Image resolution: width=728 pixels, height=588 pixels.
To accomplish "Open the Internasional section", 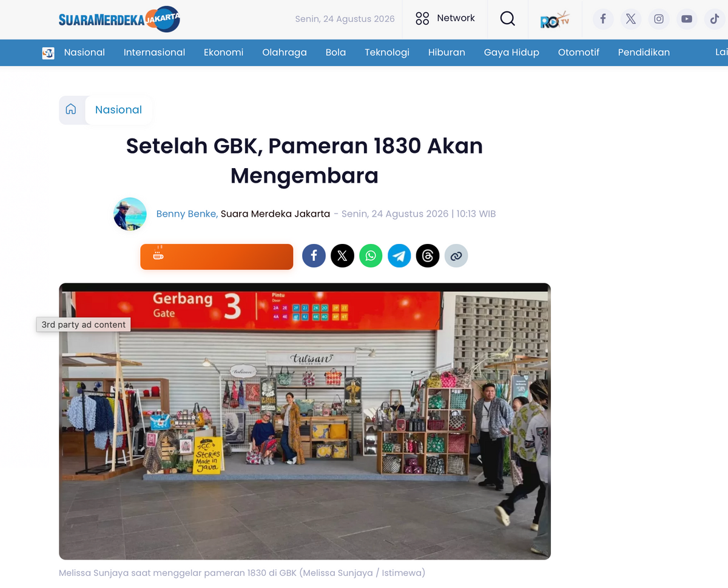I will [154, 52].
